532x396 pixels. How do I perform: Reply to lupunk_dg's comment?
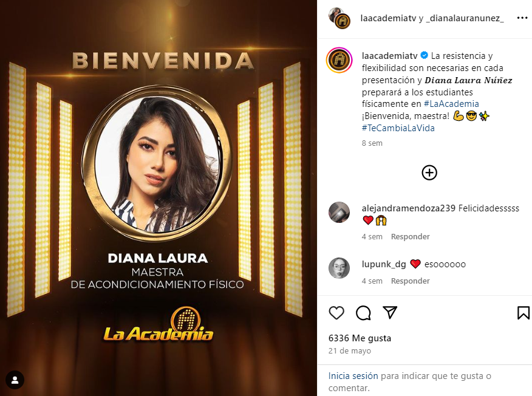(410, 281)
